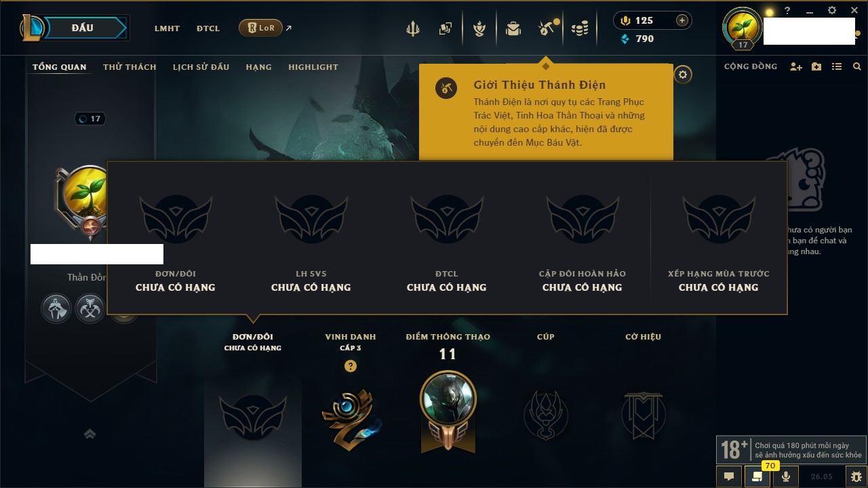Click the ĐẤU play button
This screenshot has height=488, width=868.
click(82, 28)
